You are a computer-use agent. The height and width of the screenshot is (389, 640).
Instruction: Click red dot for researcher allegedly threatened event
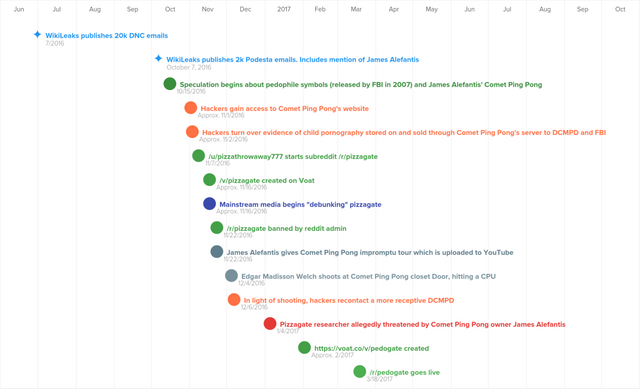[x=270, y=324]
